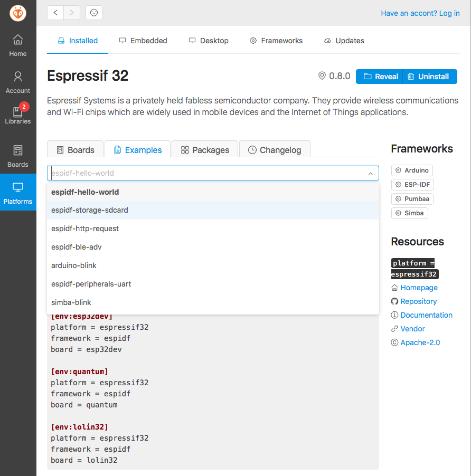
Task: Select espidf-peripherals-uart example
Action: click(x=213, y=284)
